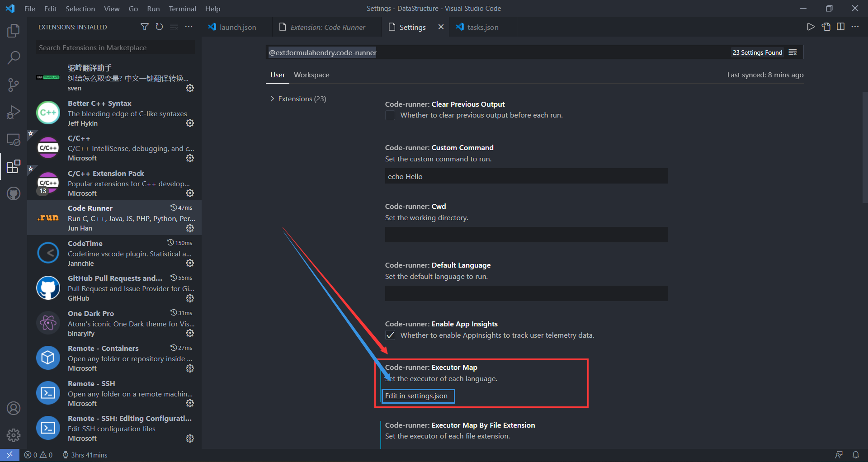Screen dimensions: 868x462
Task: Refresh the extensions list
Action: click(x=159, y=27)
